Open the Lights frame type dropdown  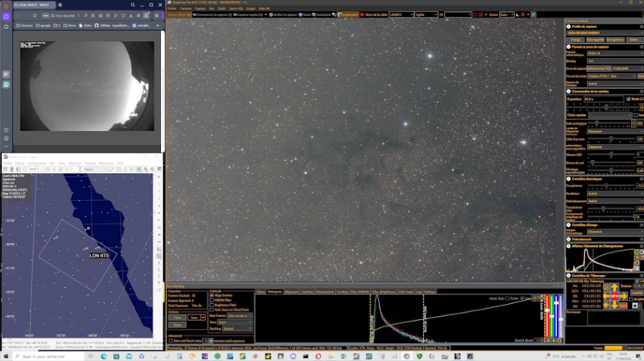[427, 14]
